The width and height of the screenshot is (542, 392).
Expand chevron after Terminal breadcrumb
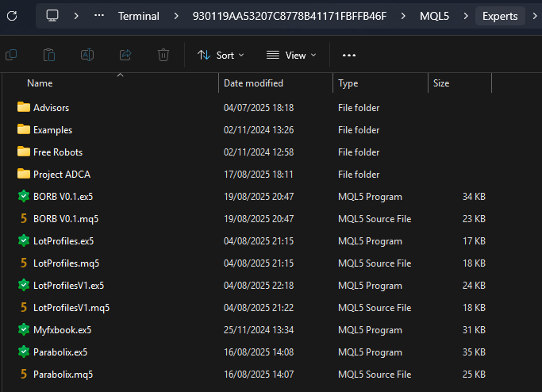click(176, 16)
